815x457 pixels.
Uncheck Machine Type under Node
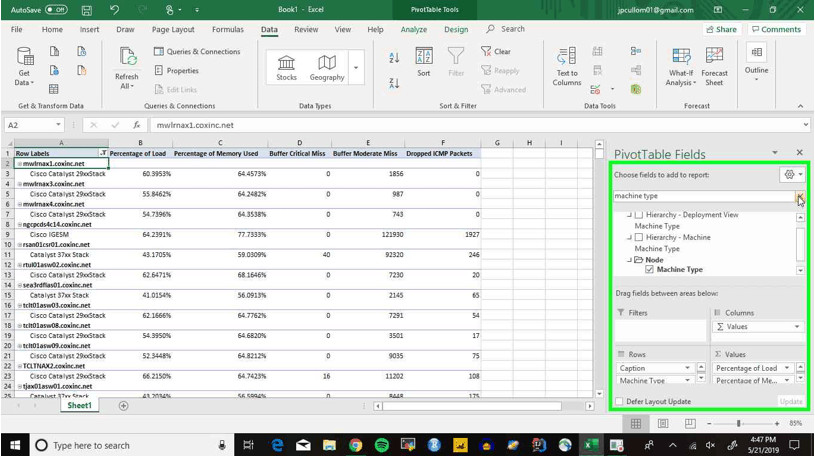[649, 269]
